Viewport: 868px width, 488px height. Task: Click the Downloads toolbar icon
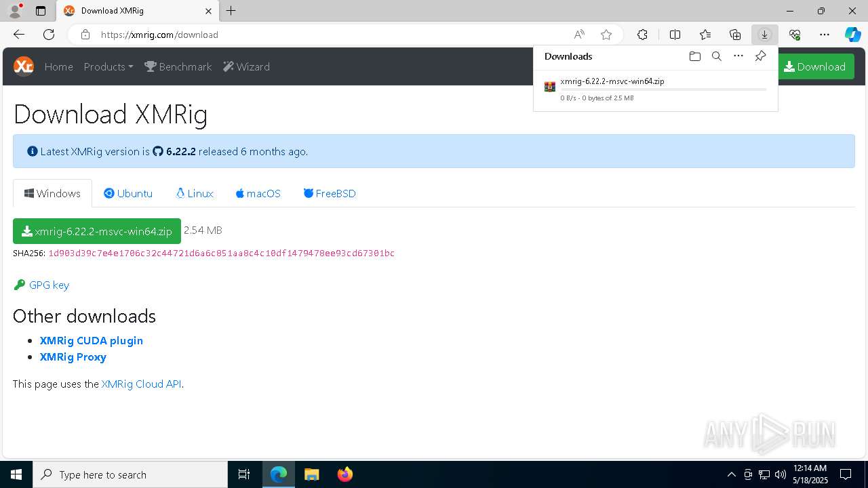pos(764,35)
